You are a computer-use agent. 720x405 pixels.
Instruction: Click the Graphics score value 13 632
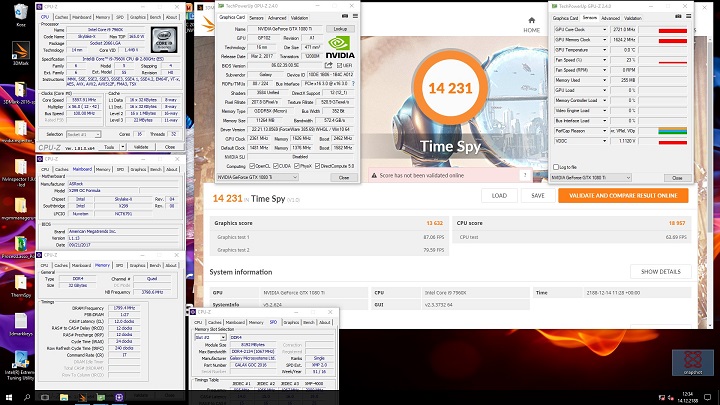click(434, 223)
